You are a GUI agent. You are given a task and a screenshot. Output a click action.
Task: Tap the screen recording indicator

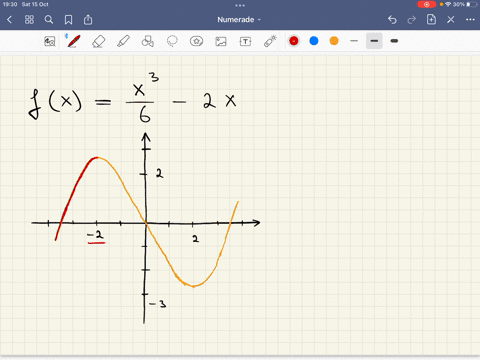click(x=427, y=4)
